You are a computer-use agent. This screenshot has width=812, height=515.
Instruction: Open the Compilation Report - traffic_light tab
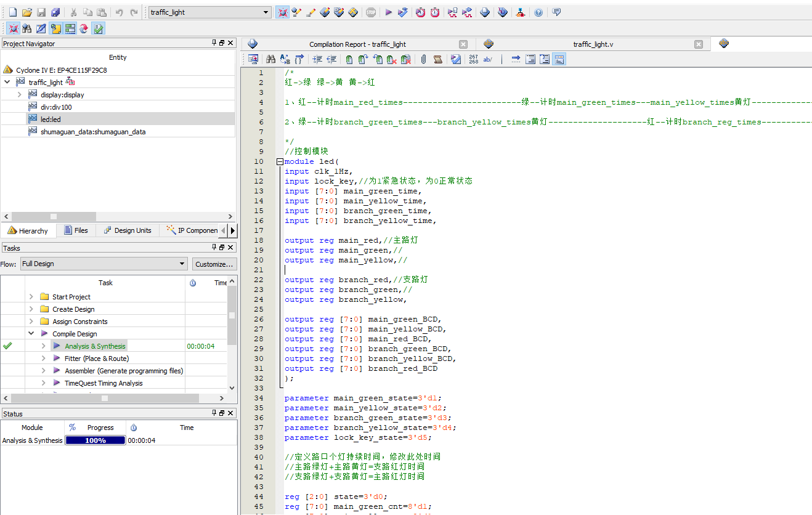point(357,44)
